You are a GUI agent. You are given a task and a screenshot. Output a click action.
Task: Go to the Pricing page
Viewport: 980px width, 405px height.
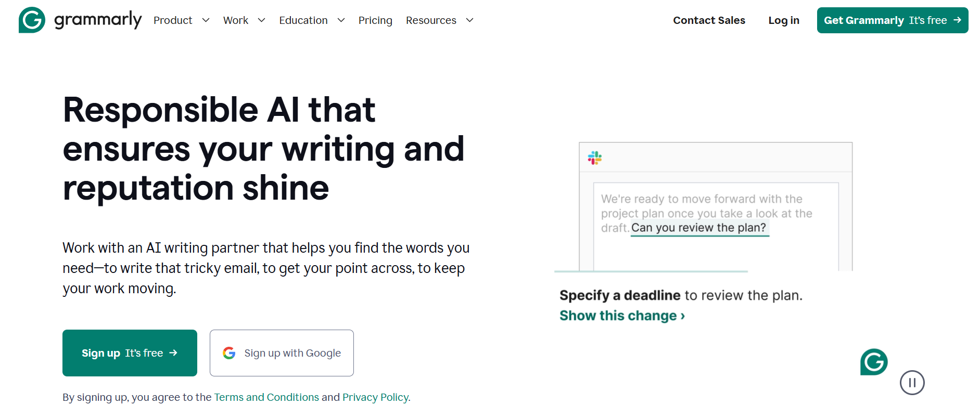point(375,20)
